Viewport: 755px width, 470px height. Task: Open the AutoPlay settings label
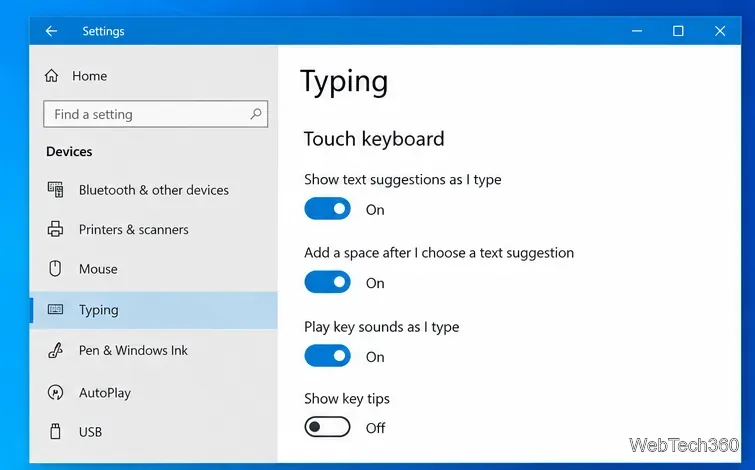(105, 393)
